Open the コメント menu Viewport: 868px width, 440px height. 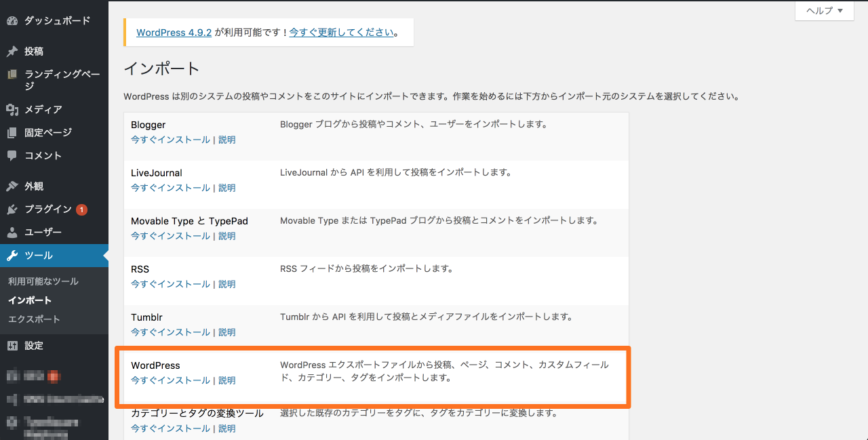click(54, 155)
